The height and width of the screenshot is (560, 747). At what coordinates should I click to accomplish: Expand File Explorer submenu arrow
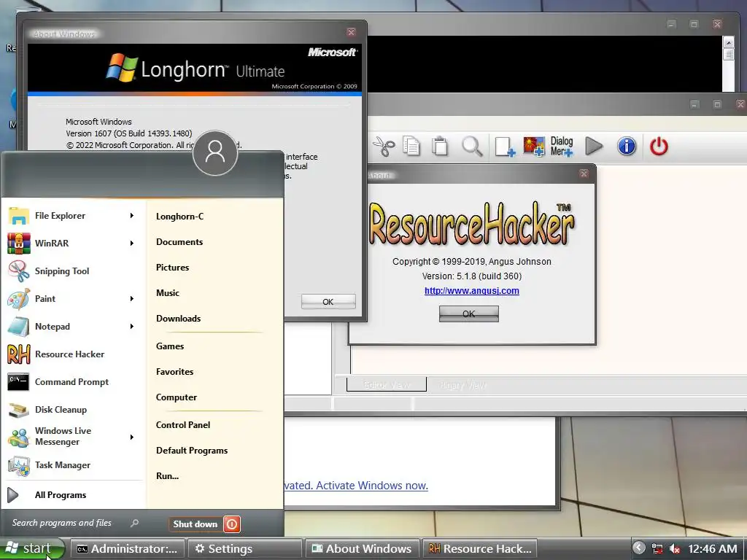click(132, 216)
